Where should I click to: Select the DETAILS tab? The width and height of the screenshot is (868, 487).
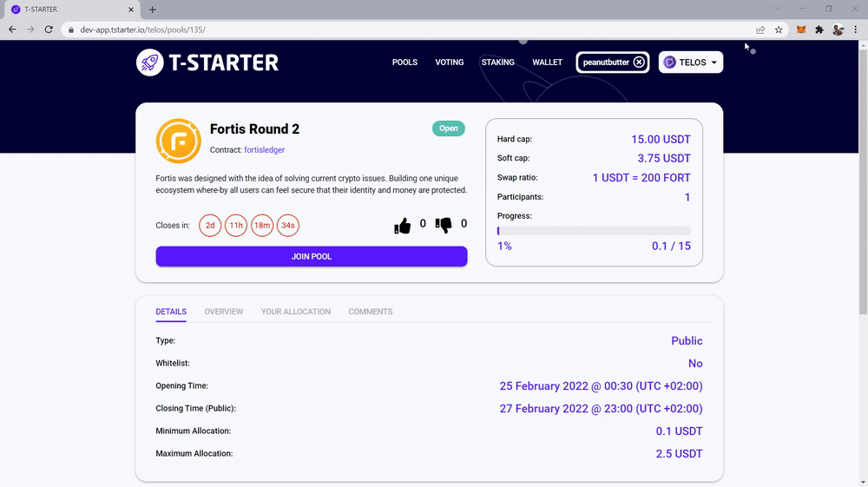click(170, 312)
